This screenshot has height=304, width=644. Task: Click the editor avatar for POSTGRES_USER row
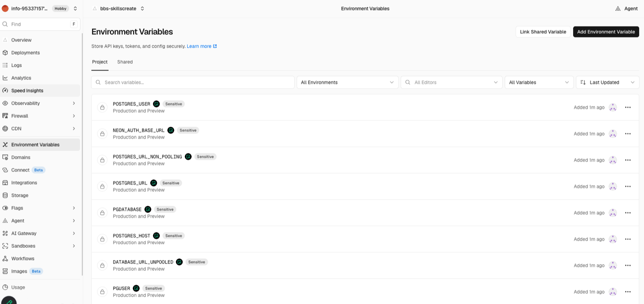tap(613, 108)
